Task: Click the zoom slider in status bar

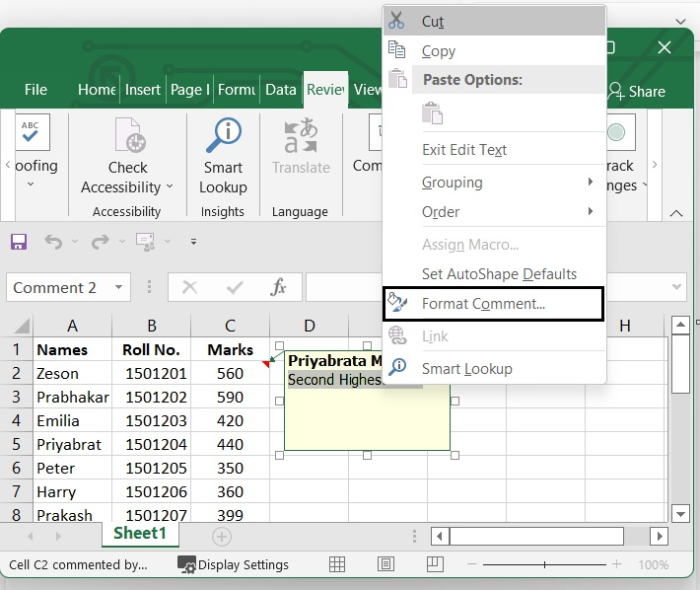Action: pyautogui.click(x=545, y=565)
